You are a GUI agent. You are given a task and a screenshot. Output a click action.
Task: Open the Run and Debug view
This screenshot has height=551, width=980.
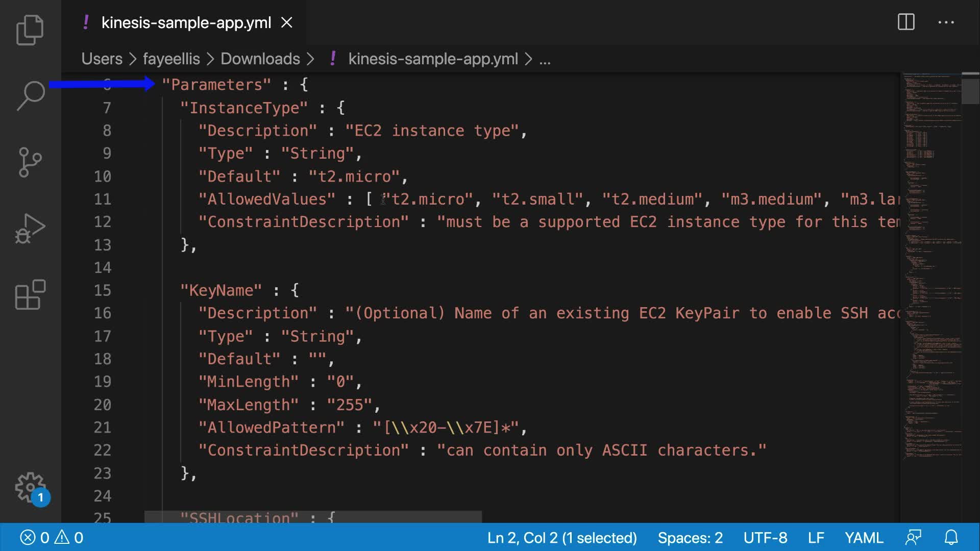pyautogui.click(x=30, y=228)
